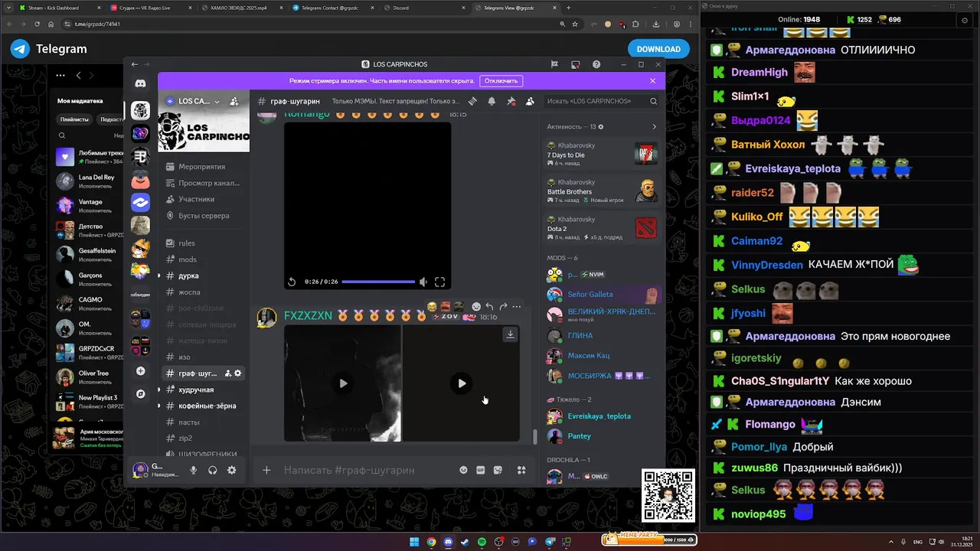Click Отключить streamer mode button

point(501,80)
